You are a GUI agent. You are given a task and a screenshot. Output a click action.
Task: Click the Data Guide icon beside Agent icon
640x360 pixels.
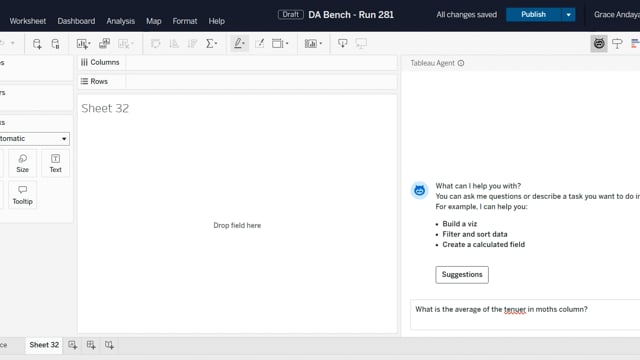point(617,43)
